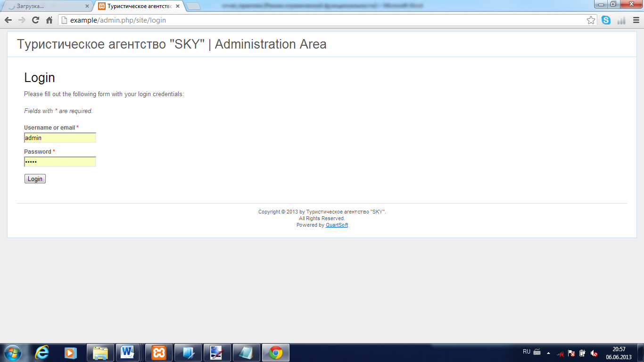Restore down the Chrome window
The width and height of the screenshot is (644, 362).
[x=613, y=4]
